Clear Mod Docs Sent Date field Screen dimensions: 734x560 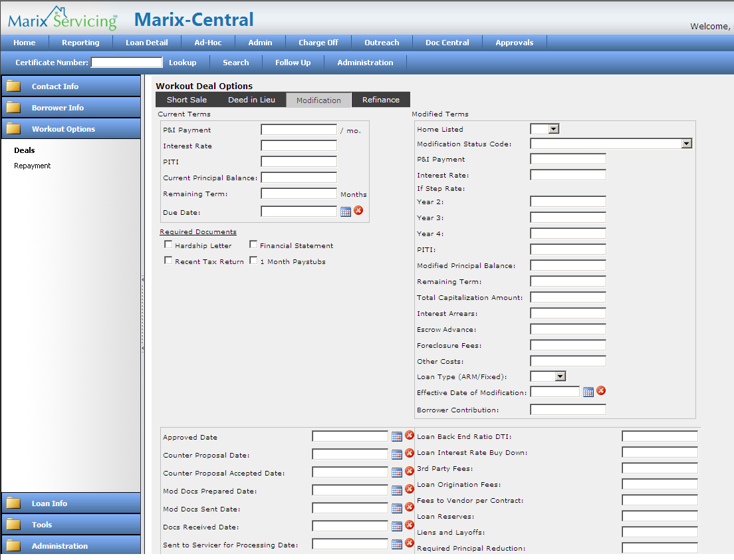tap(410, 507)
